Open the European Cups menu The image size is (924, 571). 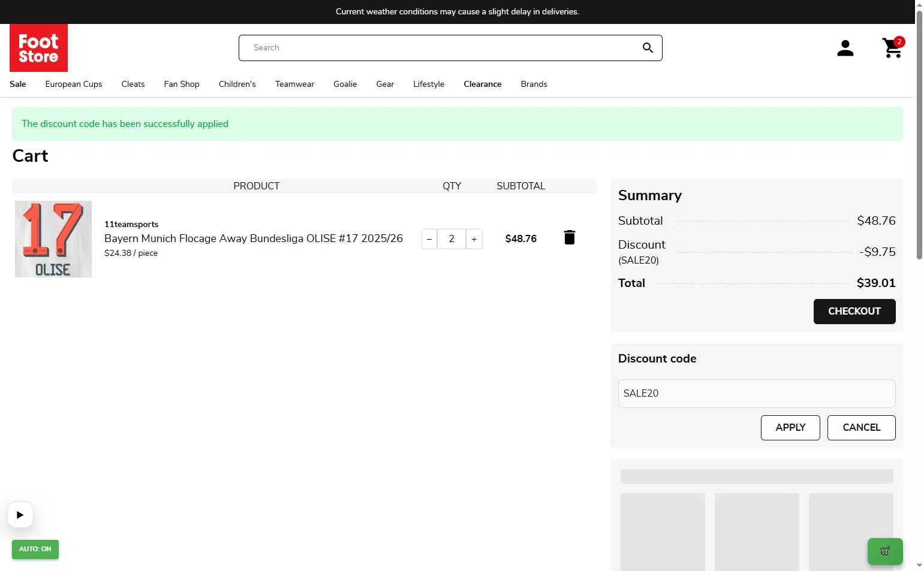click(x=74, y=84)
